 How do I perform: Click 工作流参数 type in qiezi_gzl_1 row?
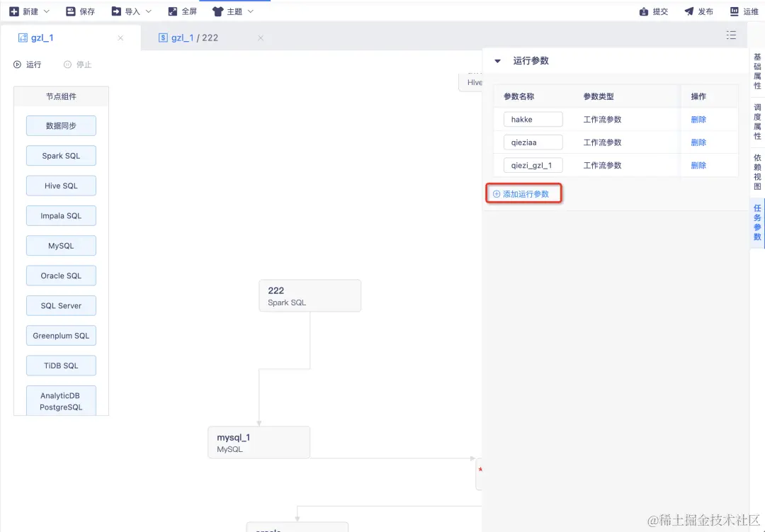603,166
